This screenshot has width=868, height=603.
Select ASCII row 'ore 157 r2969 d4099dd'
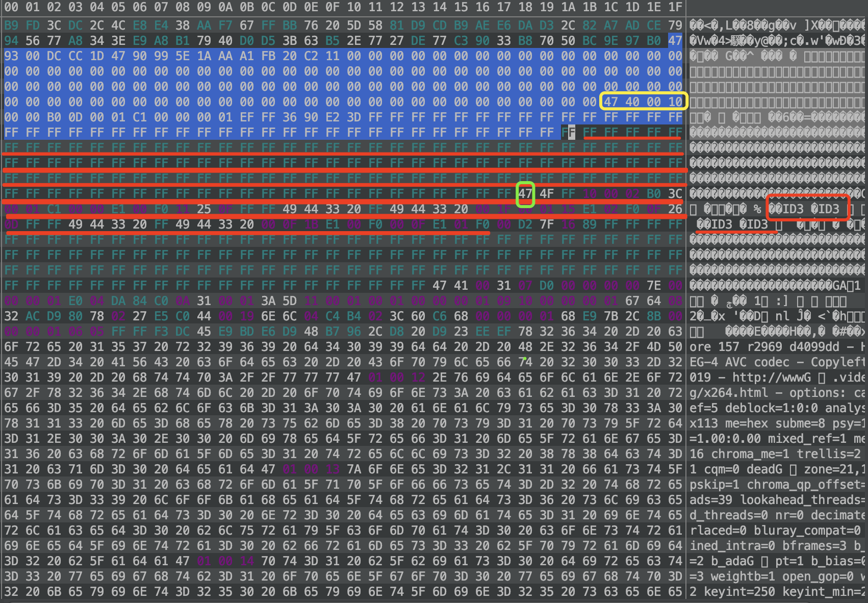click(777, 347)
